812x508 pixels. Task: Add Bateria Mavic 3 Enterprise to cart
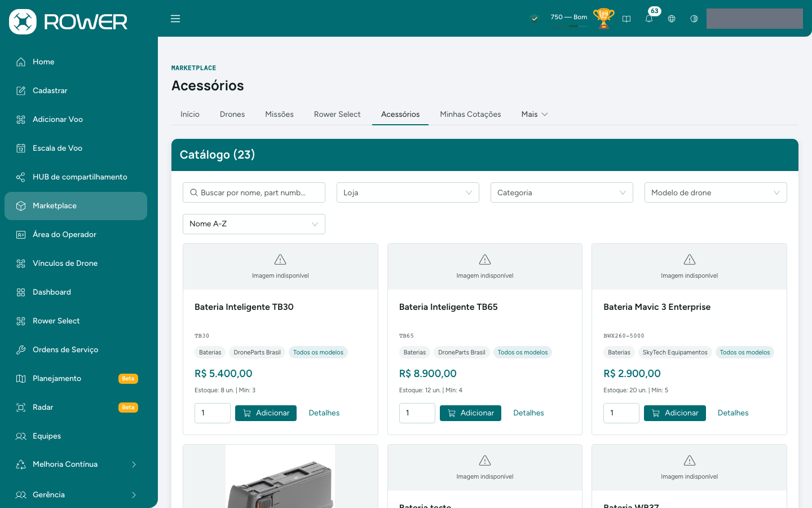(x=675, y=413)
